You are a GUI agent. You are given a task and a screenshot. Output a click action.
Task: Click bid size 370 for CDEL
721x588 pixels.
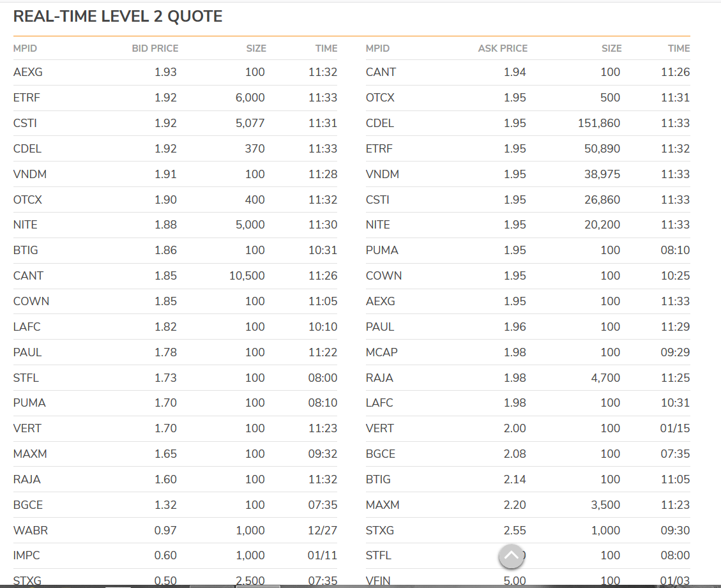click(x=255, y=149)
